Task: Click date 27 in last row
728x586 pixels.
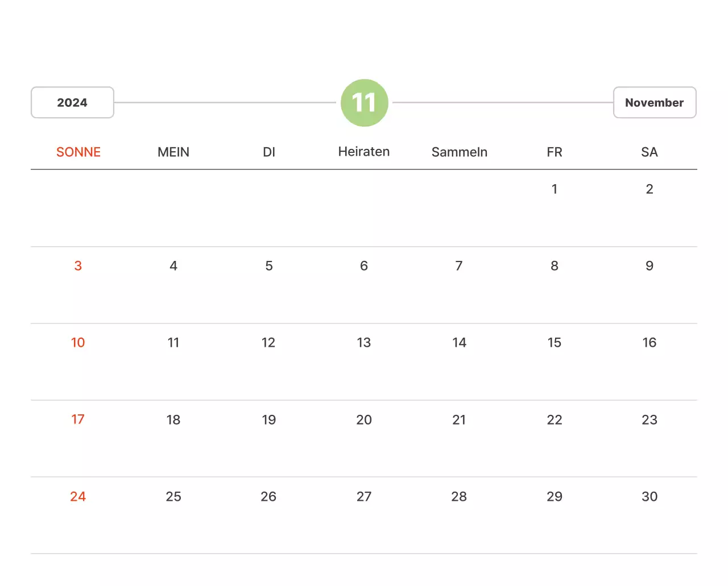Action: [364, 497]
